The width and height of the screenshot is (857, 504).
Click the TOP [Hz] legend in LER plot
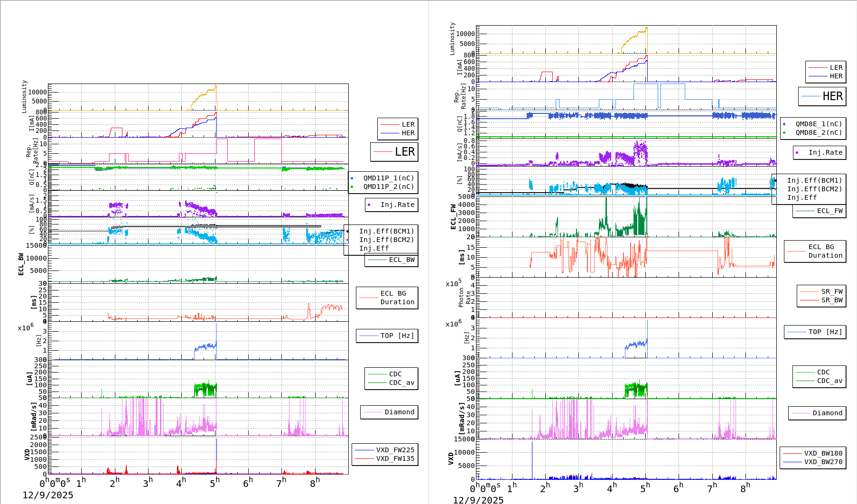point(397,336)
